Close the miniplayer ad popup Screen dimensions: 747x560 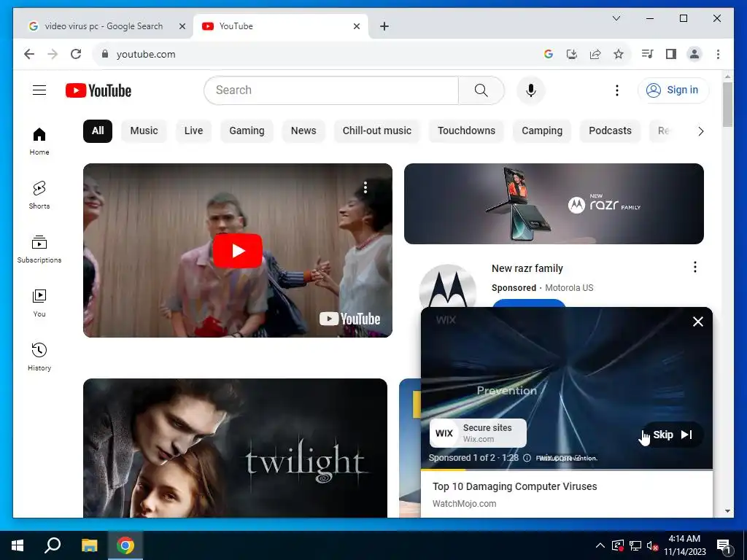coord(698,322)
